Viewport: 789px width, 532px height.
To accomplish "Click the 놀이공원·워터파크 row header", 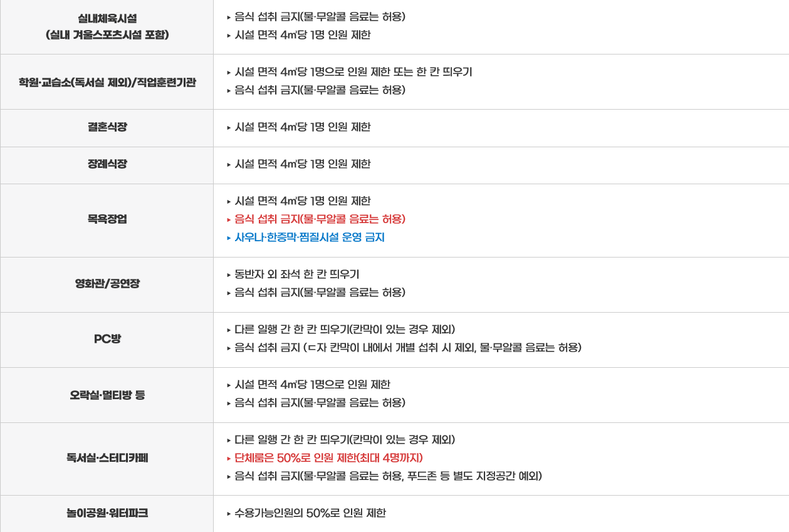I will coord(107,513).
